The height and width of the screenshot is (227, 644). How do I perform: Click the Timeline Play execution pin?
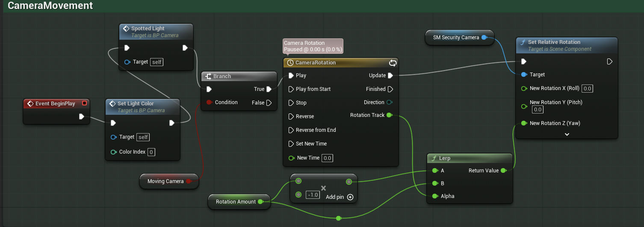click(291, 76)
